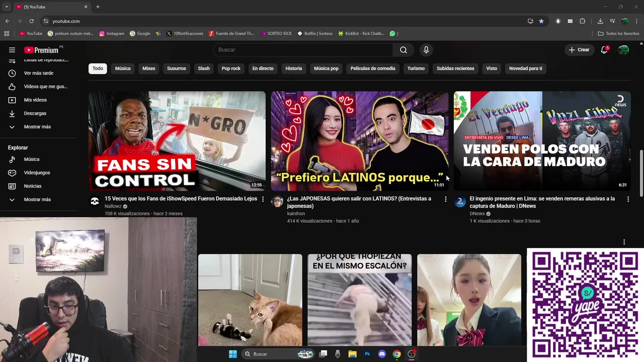Select the Mixes filter chip
The height and width of the screenshot is (362, 644).
click(x=149, y=68)
